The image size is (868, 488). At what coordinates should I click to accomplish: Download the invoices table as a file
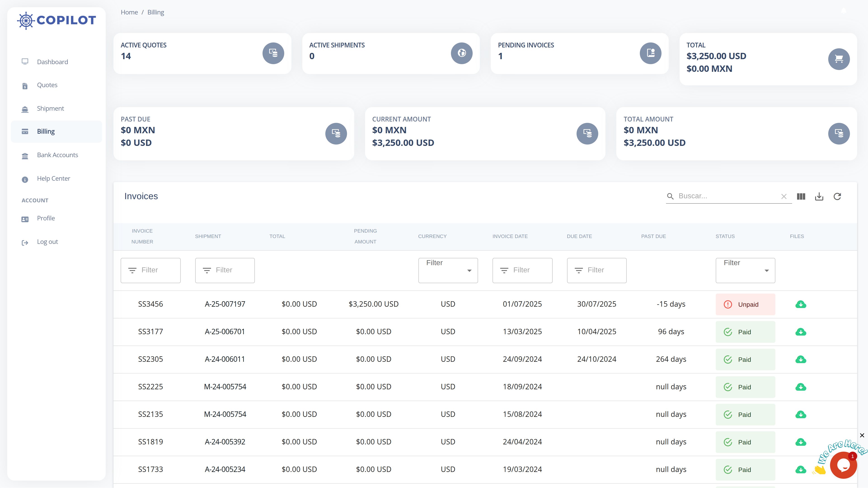tap(819, 196)
